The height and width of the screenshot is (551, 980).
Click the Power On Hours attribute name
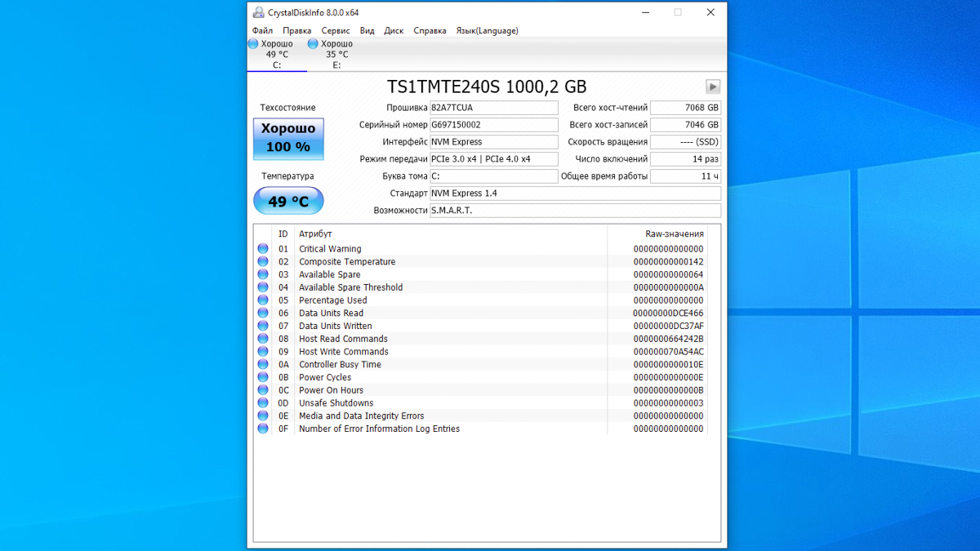click(331, 390)
